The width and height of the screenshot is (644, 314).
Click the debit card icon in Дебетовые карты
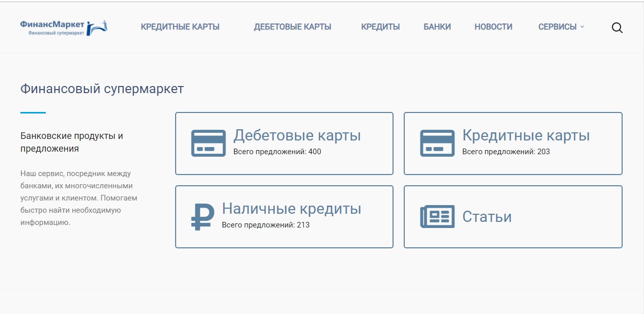coord(208,143)
